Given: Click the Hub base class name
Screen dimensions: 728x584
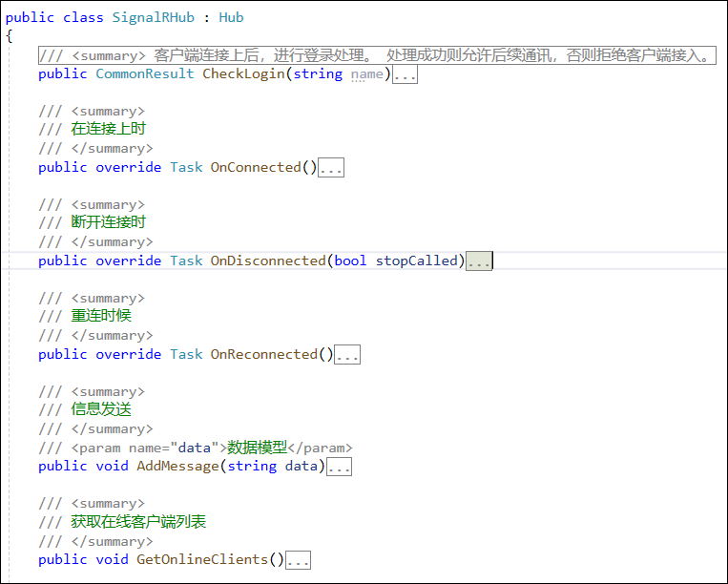Looking at the screenshot, I should (x=231, y=17).
